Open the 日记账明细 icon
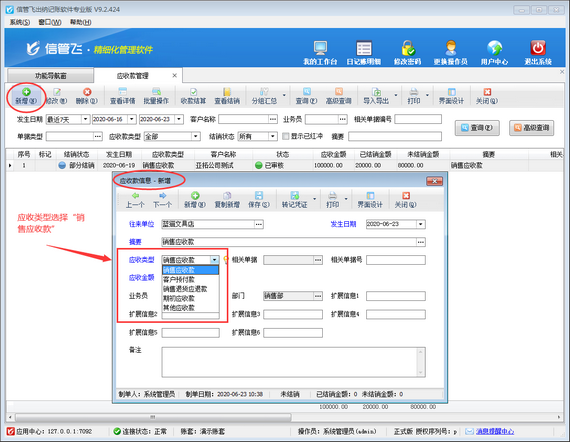Screen dimensions: 570x442 (x=364, y=53)
